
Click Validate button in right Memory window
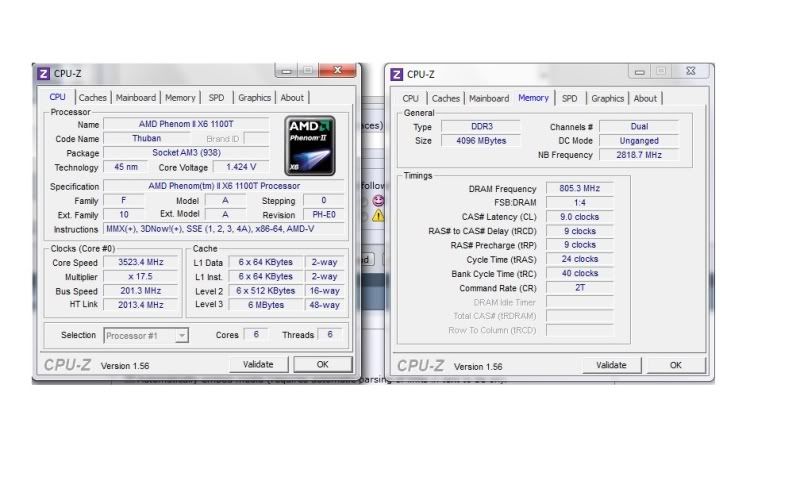(611, 365)
